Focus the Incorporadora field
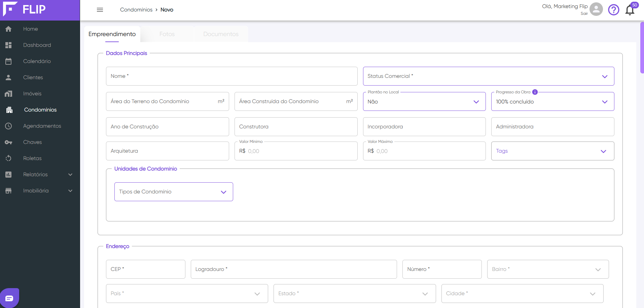 click(424, 127)
